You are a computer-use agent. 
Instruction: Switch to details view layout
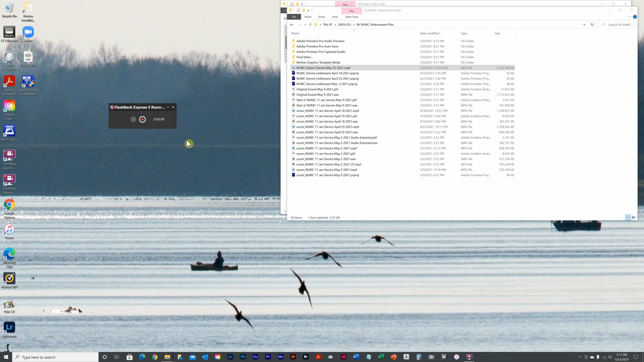(x=628, y=217)
